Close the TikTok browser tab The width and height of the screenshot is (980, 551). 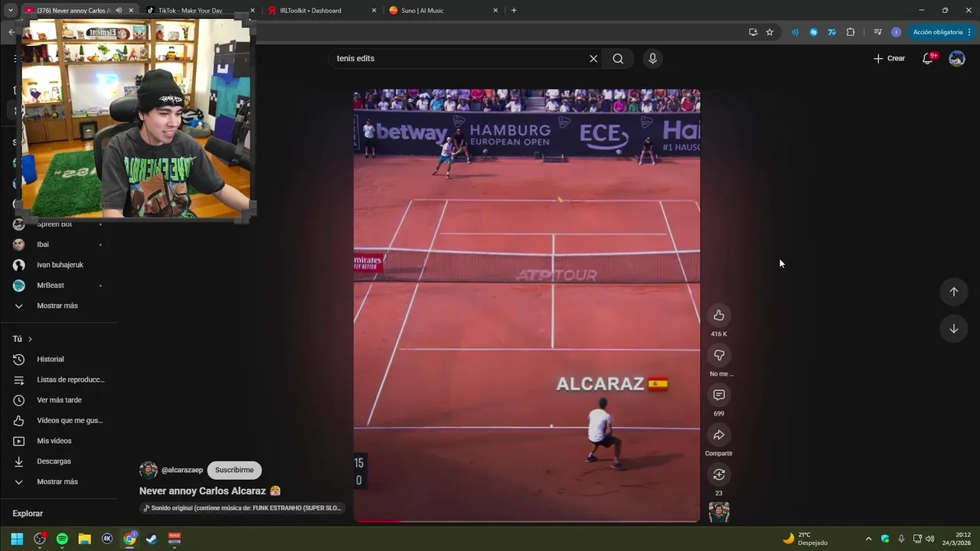tap(253, 11)
